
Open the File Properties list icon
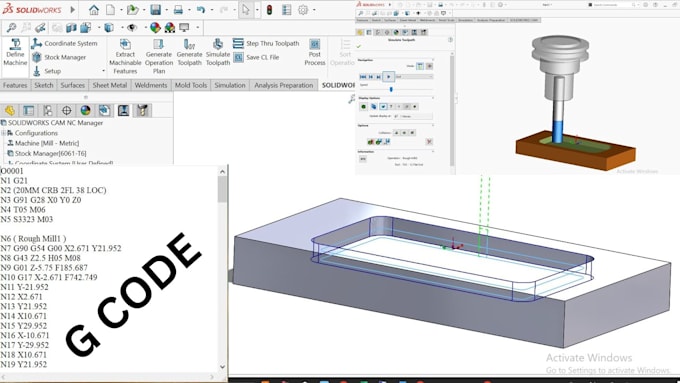[286, 10]
